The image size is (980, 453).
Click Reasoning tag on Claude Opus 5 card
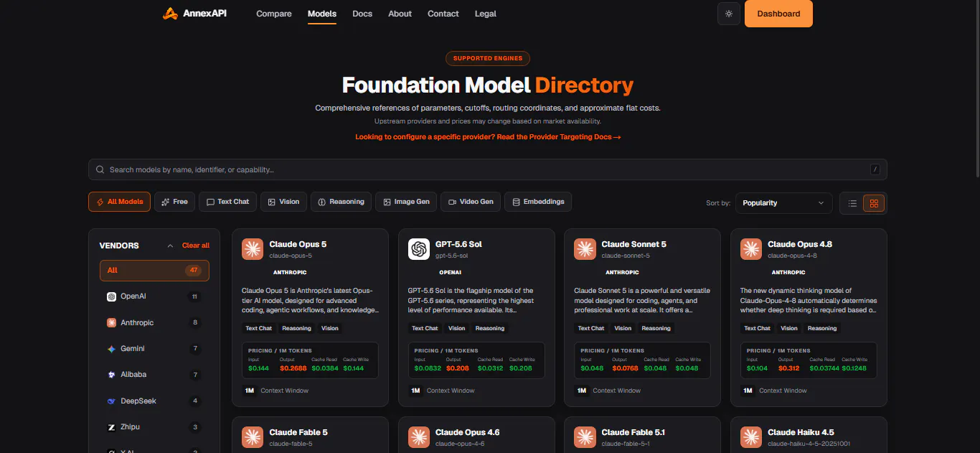[x=296, y=328]
